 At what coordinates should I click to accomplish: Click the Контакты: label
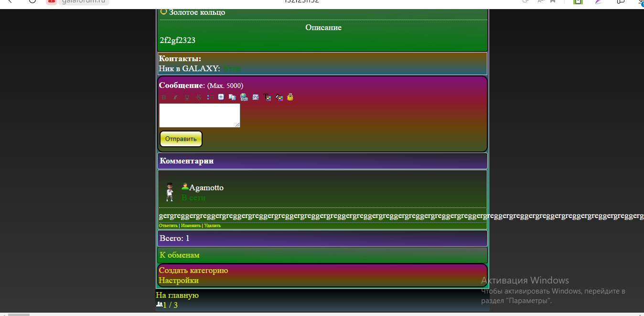[x=180, y=58]
